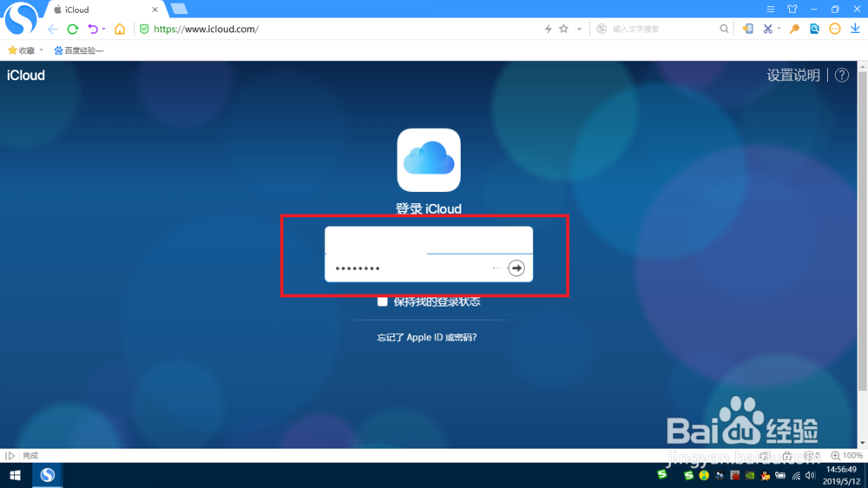This screenshot has width=868, height=488.
Task: Reload the page with the green refresh icon
Action: click(x=73, y=29)
